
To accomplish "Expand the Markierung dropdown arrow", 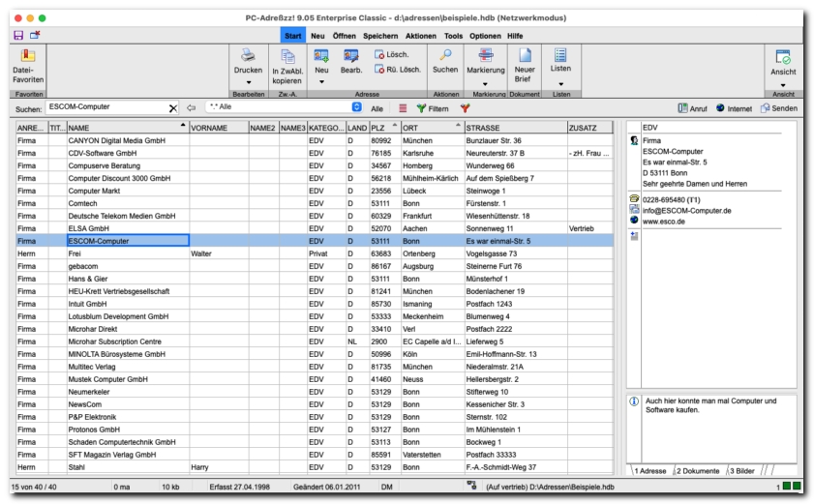I will coord(485,83).
